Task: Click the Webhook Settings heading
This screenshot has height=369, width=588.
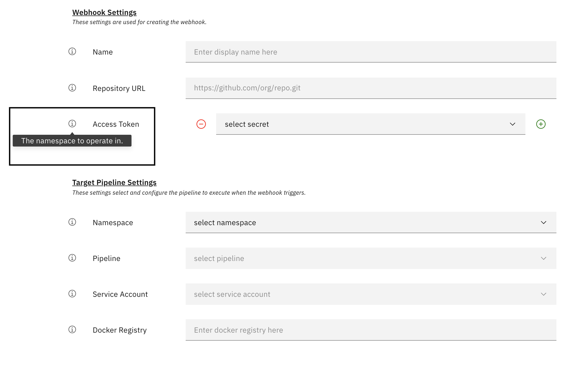Action: point(104,12)
